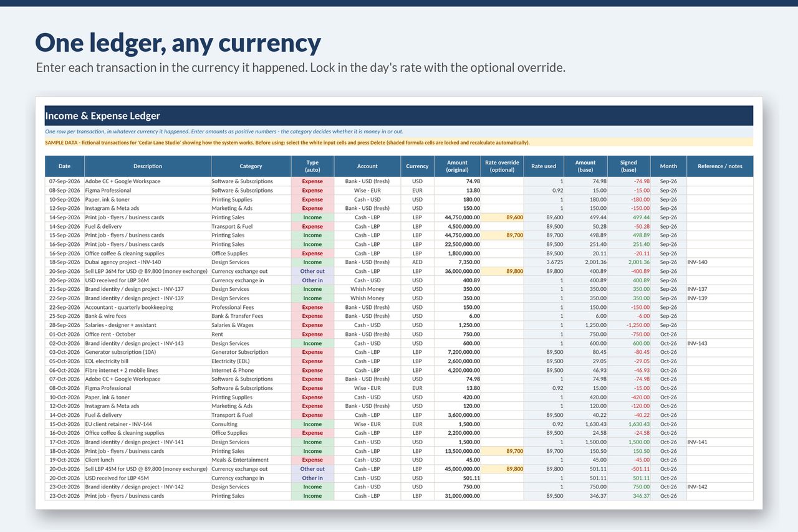The height and width of the screenshot is (532, 798).
Task: Select the Month column header
Action: (668, 166)
